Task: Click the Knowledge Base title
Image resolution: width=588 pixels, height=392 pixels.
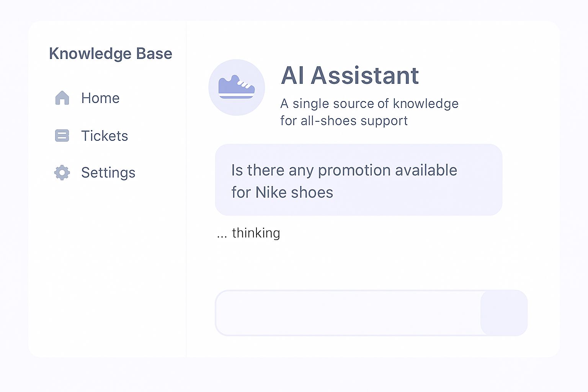Action: (111, 54)
